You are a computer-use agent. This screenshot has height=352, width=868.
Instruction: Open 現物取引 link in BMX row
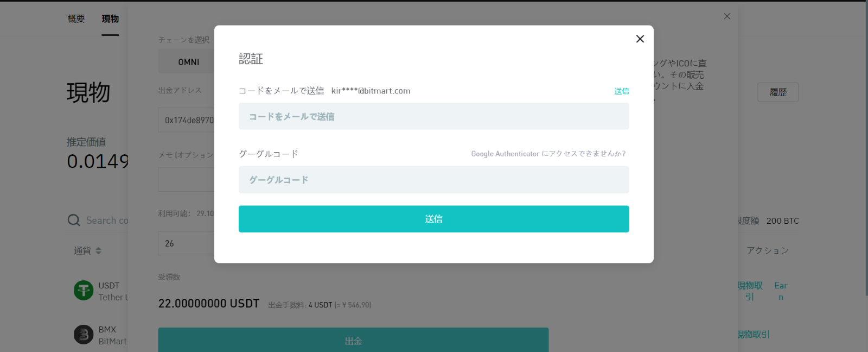pyautogui.click(x=754, y=335)
